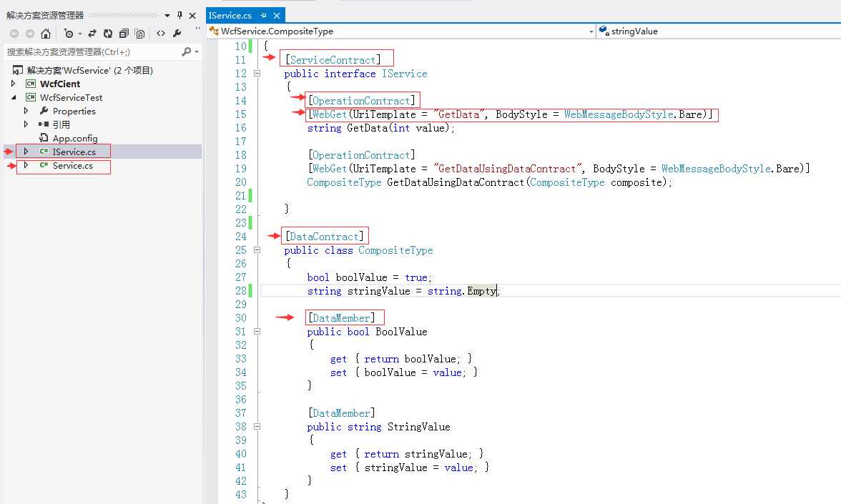The height and width of the screenshot is (504, 841).
Task: Collapse the StringValue property outlining at line 38
Action: [257, 427]
